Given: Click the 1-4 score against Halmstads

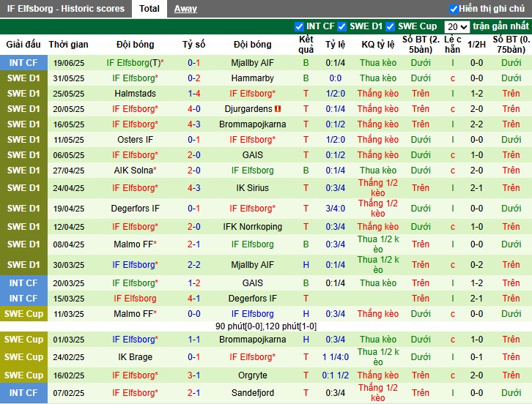Looking at the screenshot, I should [193, 94].
